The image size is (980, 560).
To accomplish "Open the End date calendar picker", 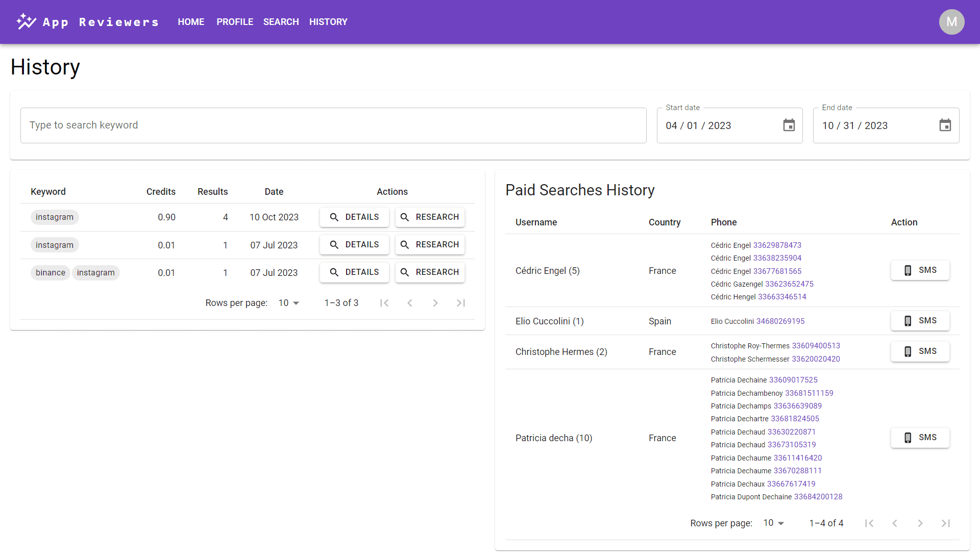I will [945, 125].
